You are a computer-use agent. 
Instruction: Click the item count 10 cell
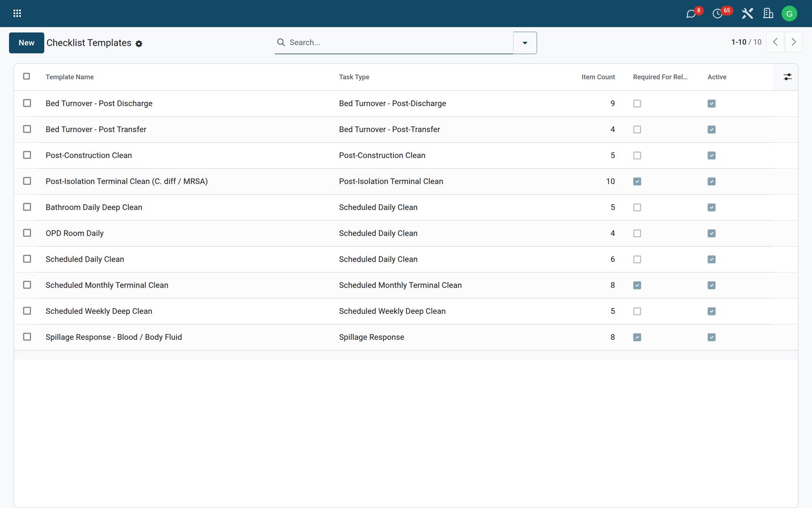(611, 181)
